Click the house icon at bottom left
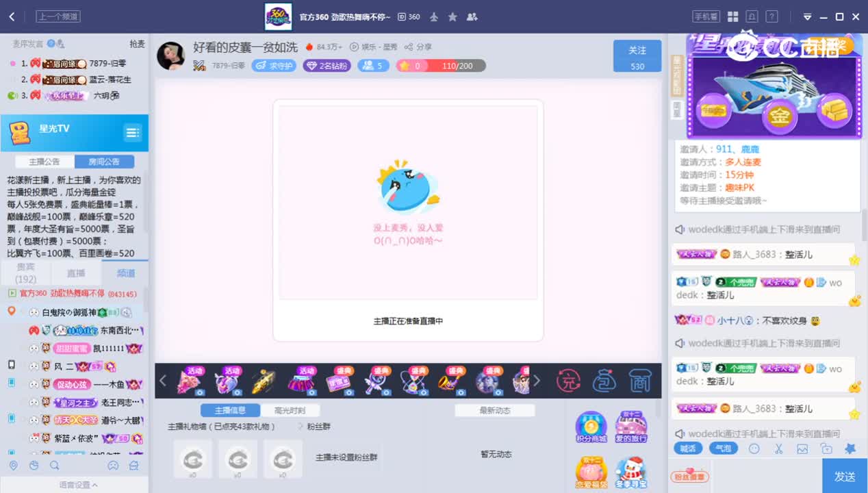The width and height of the screenshot is (868, 493). [x=134, y=466]
